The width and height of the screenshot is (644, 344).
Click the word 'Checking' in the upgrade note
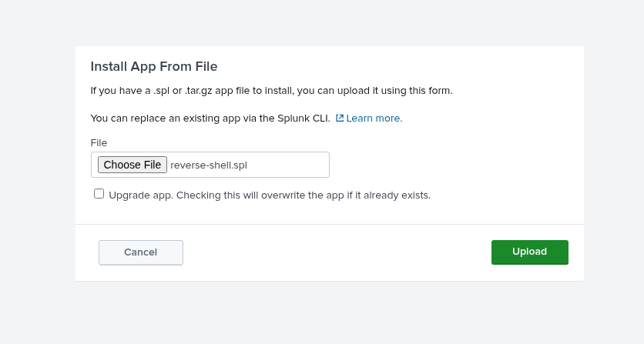[199, 195]
